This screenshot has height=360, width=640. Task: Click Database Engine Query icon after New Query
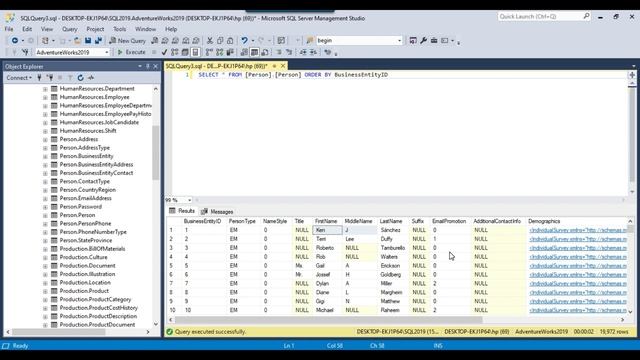point(154,40)
